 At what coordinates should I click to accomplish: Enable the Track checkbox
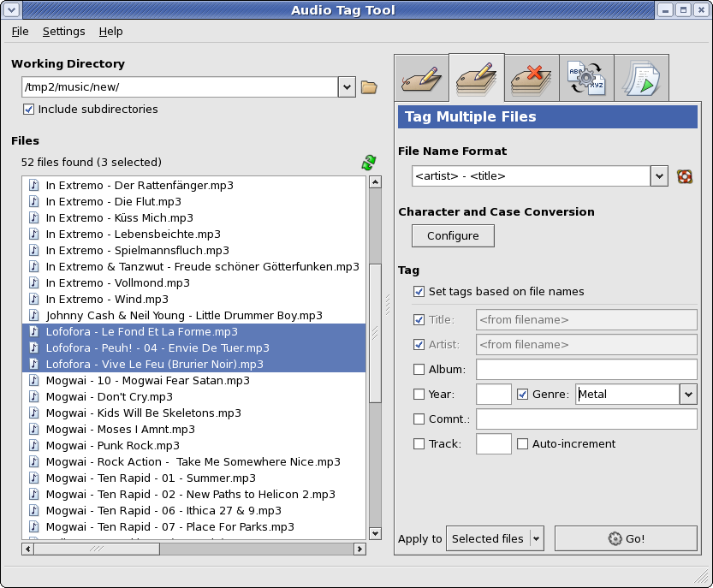[x=419, y=444]
